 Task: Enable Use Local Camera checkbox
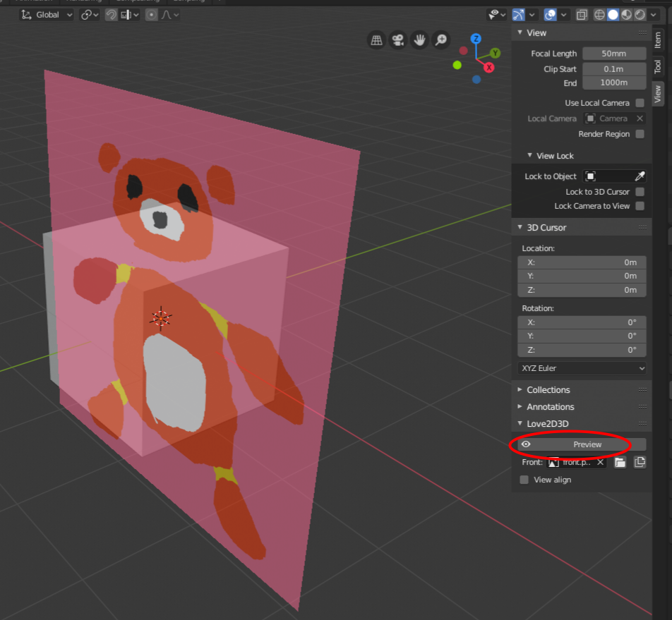640,103
